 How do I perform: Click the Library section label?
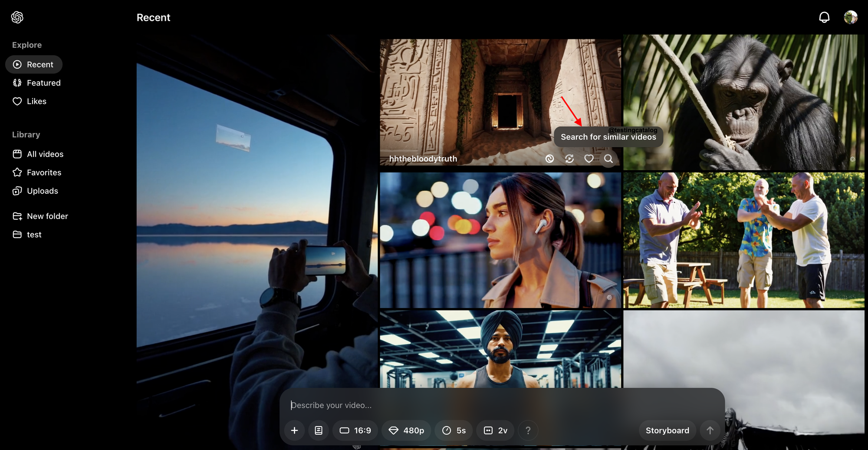(x=26, y=135)
